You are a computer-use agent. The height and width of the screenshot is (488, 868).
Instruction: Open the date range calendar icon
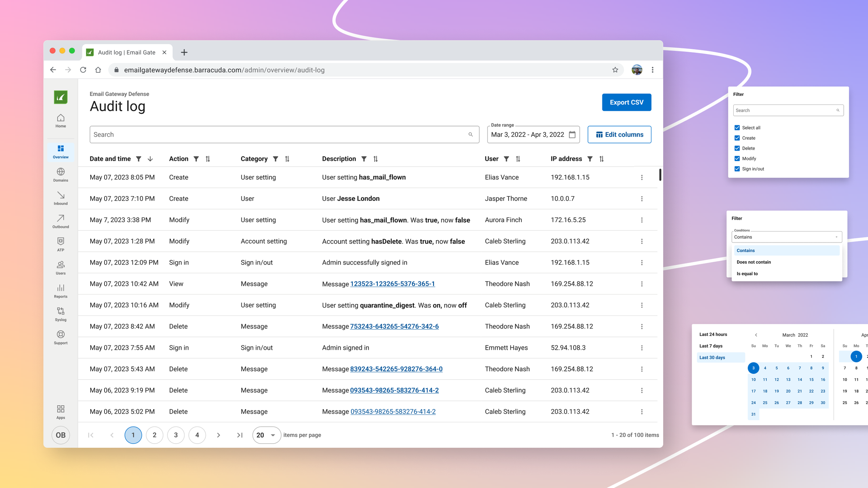[572, 135]
